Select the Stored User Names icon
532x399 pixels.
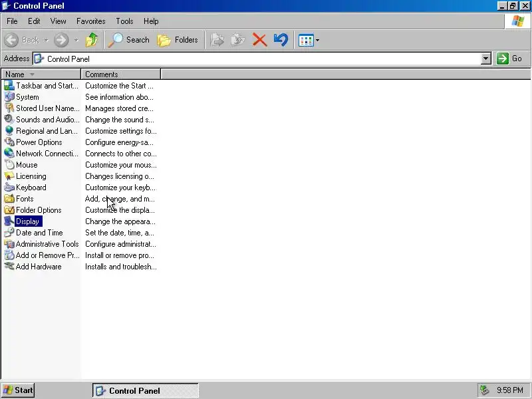coord(9,108)
